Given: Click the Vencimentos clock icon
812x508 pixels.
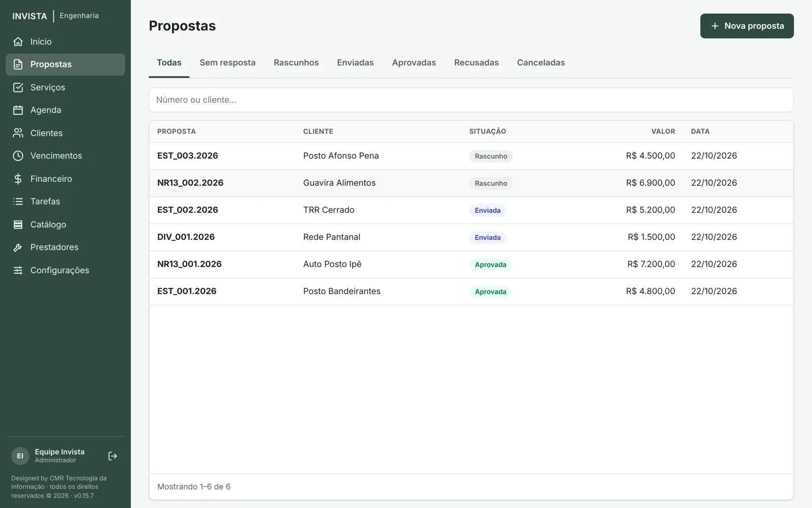Looking at the screenshot, I should 18,156.
